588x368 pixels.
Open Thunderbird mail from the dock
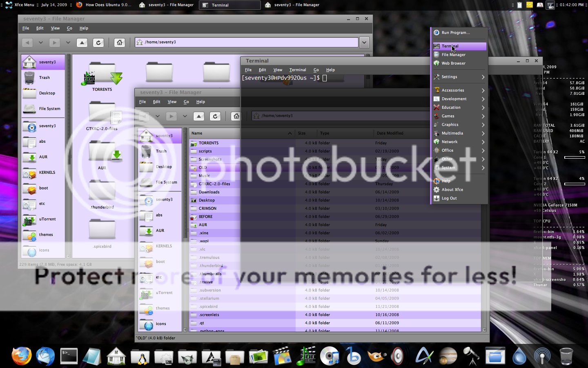45,356
